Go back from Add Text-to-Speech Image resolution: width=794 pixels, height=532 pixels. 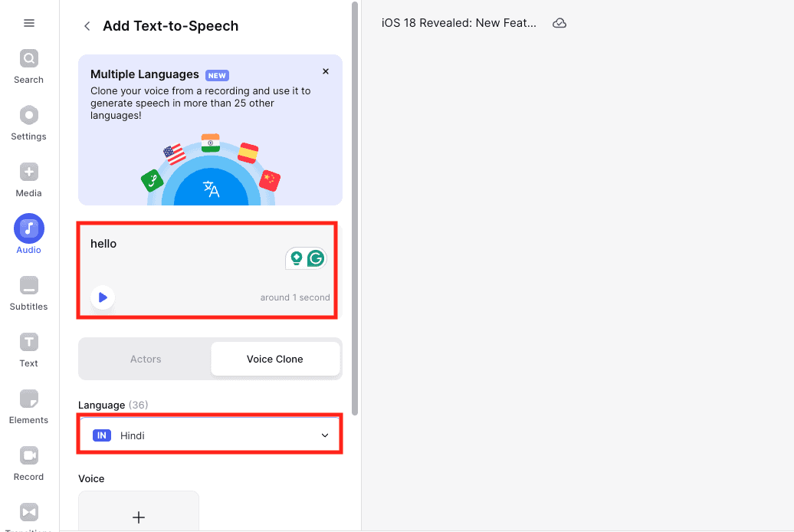87,26
